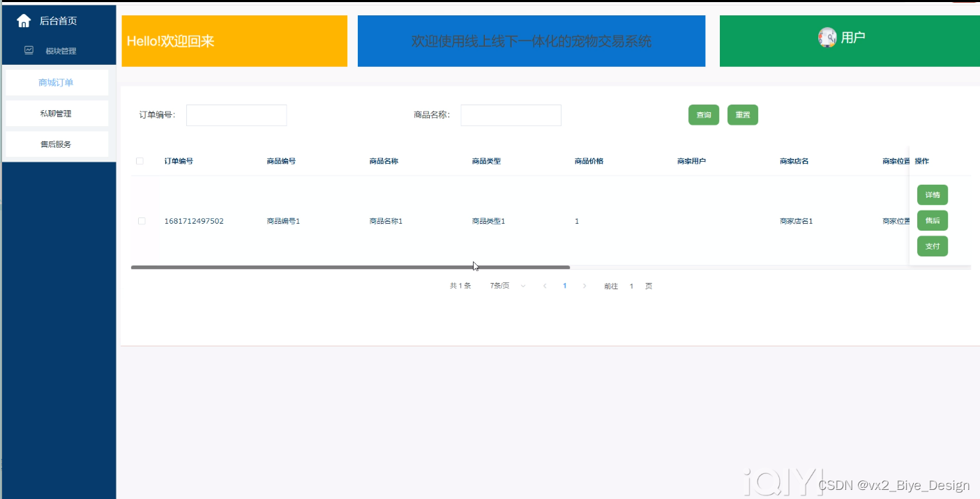Select 售后服务 menu item
The height and width of the screenshot is (499, 980).
[x=56, y=144]
